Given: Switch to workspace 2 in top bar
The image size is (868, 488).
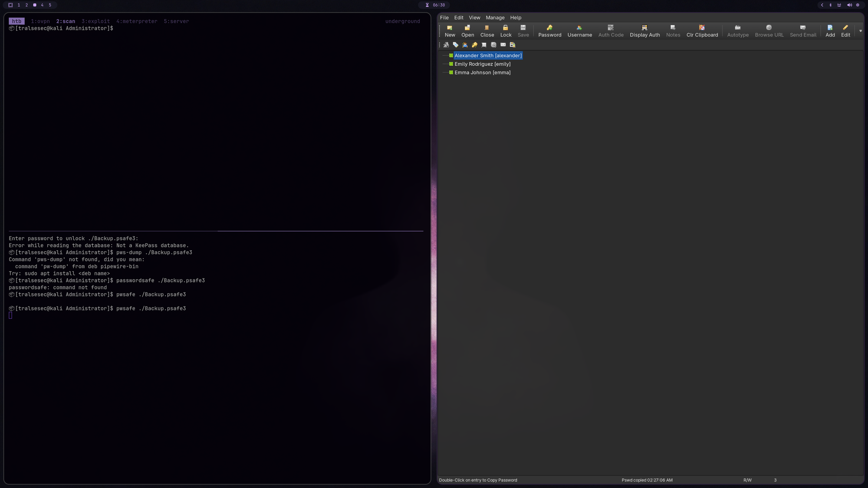Looking at the screenshot, I should [26, 5].
